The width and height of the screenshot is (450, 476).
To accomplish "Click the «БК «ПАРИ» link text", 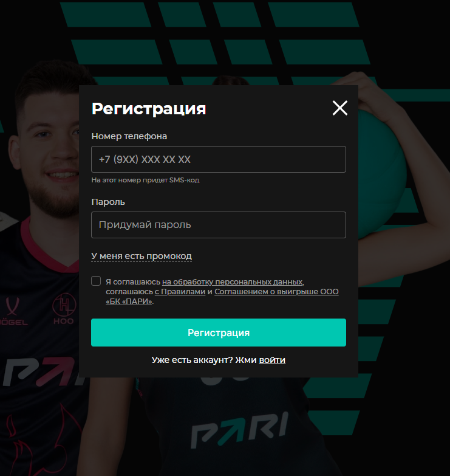I will pos(129,302).
